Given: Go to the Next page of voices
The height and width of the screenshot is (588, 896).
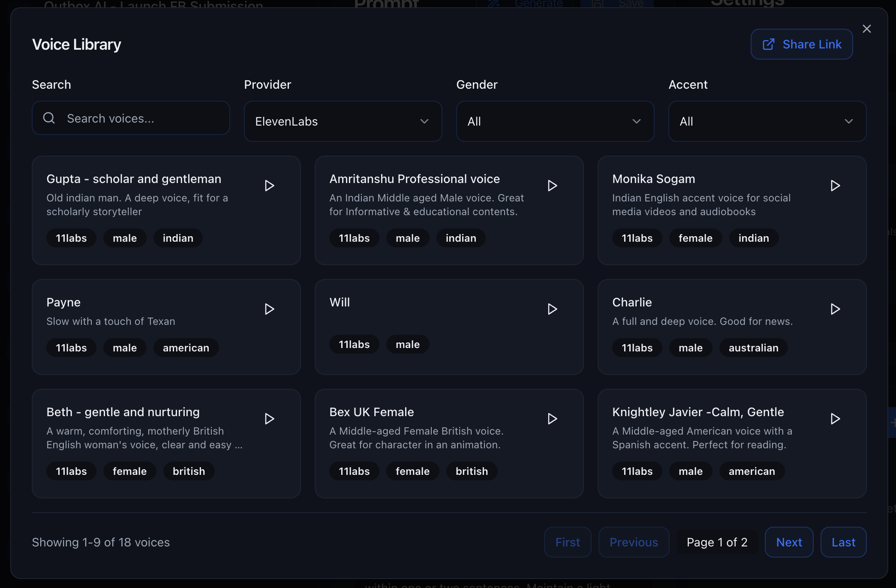Looking at the screenshot, I should (789, 542).
